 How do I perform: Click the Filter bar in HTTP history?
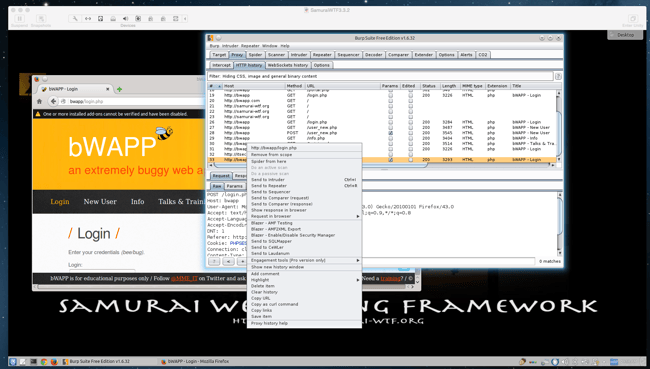coord(380,76)
